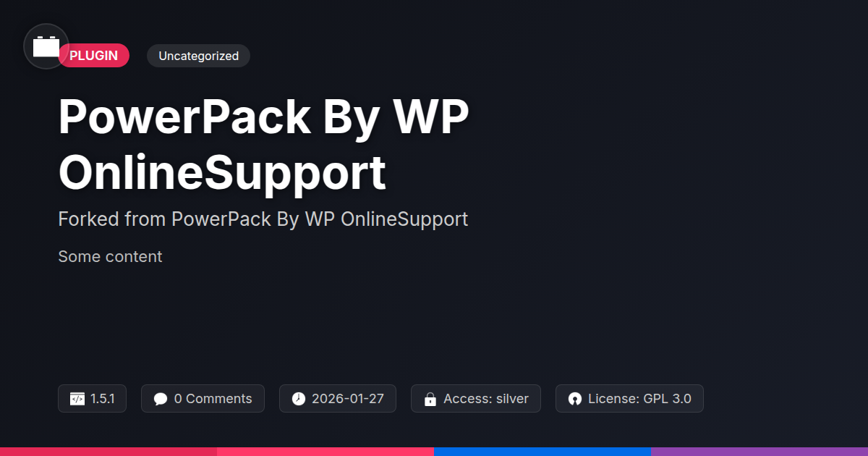Image resolution: width=868 pixels, height=456 pixels.
Task: Click the Some content description text
Action: click(x=110, y=256)
